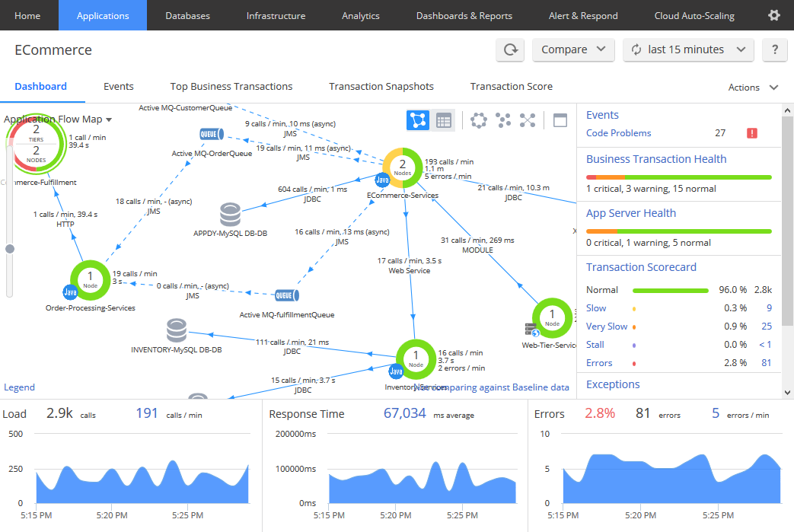Image resolution: width=794 pixels, height=532 pixels.
Task: Select the Dashboard tab
Action: (x=40, y=87)
